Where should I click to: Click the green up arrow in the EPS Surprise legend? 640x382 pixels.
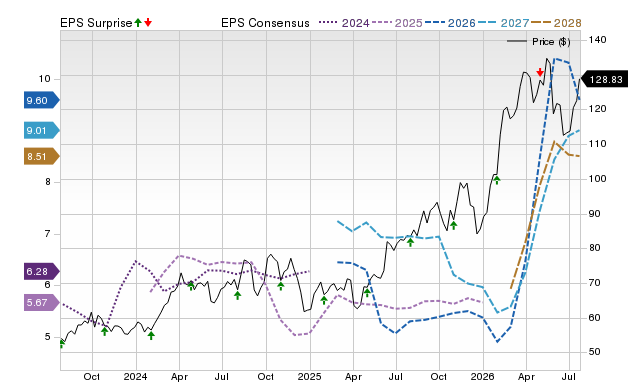[x=138, y=22]
